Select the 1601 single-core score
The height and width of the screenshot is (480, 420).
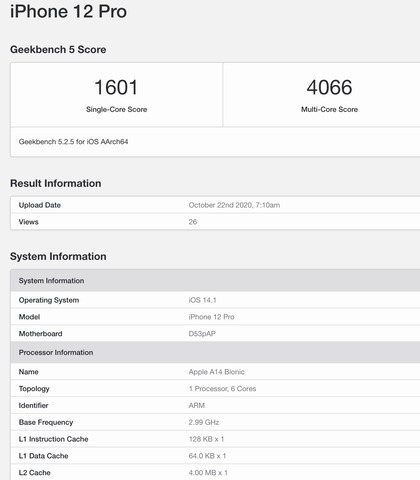[116, 87]
